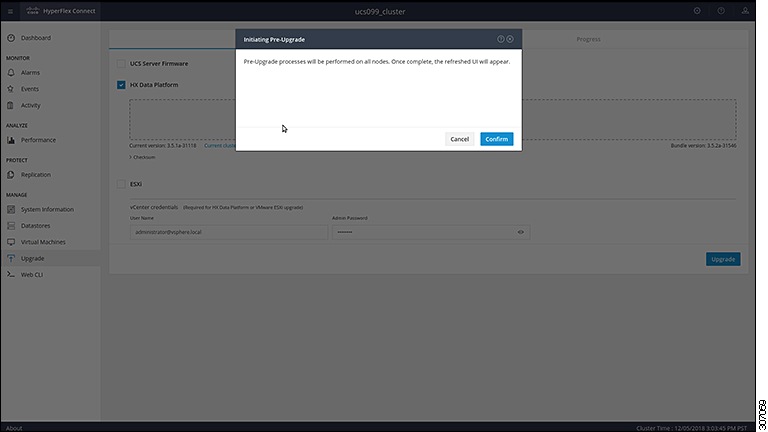Click the Virtual Machines monitor icon
This screenshot has width=768, height=432.
point(11,242)
